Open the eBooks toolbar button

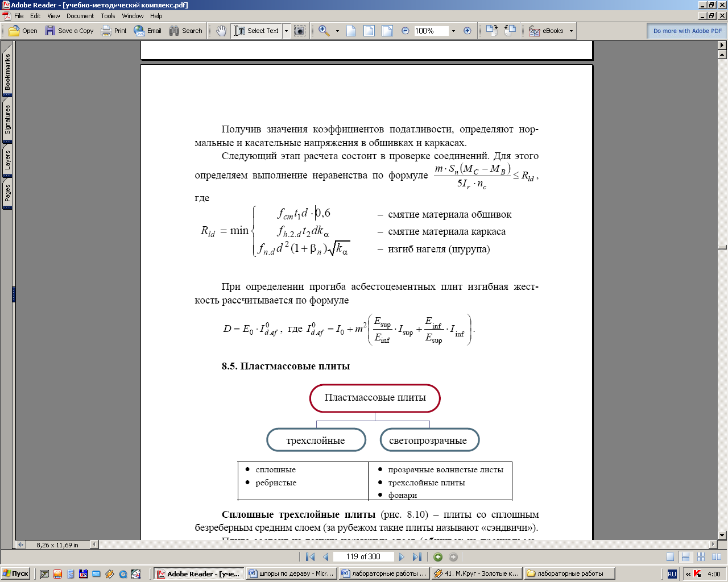point(547,31)
